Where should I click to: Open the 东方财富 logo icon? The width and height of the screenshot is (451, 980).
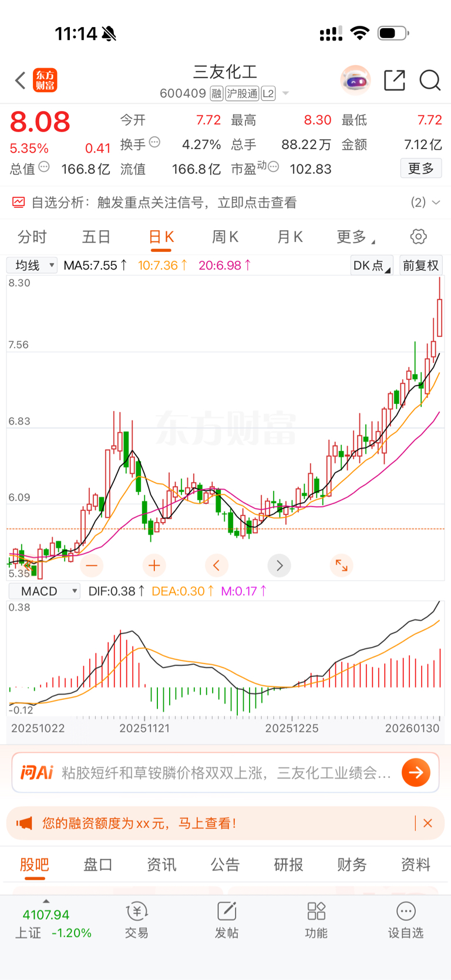tap(45, 80)
